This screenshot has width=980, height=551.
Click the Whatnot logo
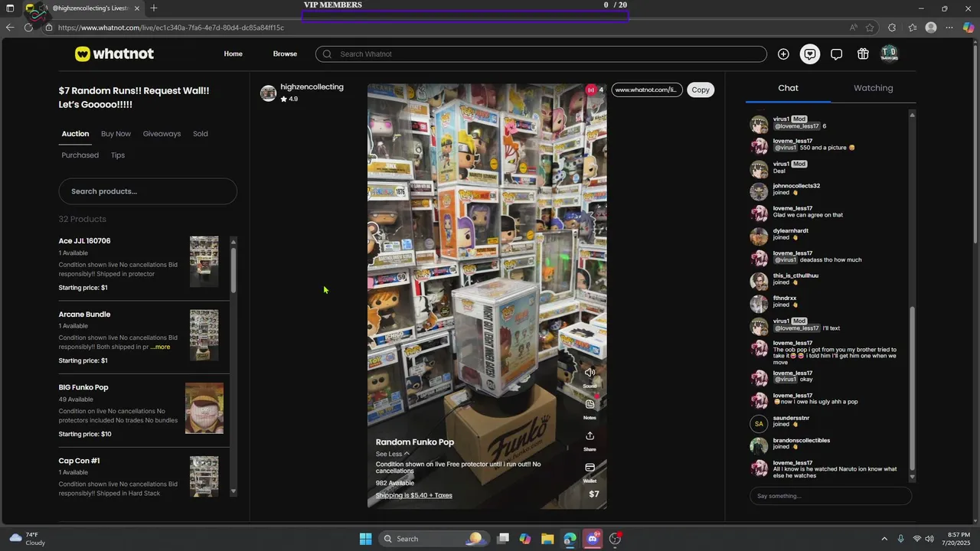[x=114, y=54]
